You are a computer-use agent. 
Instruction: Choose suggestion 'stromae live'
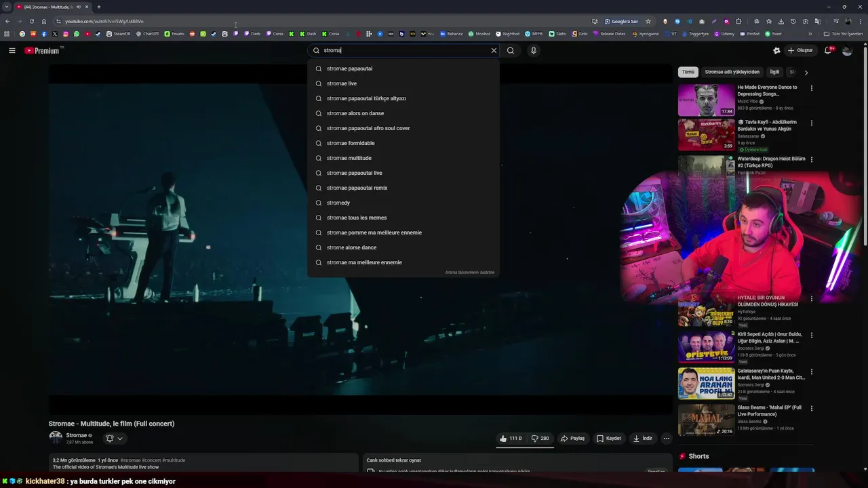pyautogui.click(x=403, y=83)
